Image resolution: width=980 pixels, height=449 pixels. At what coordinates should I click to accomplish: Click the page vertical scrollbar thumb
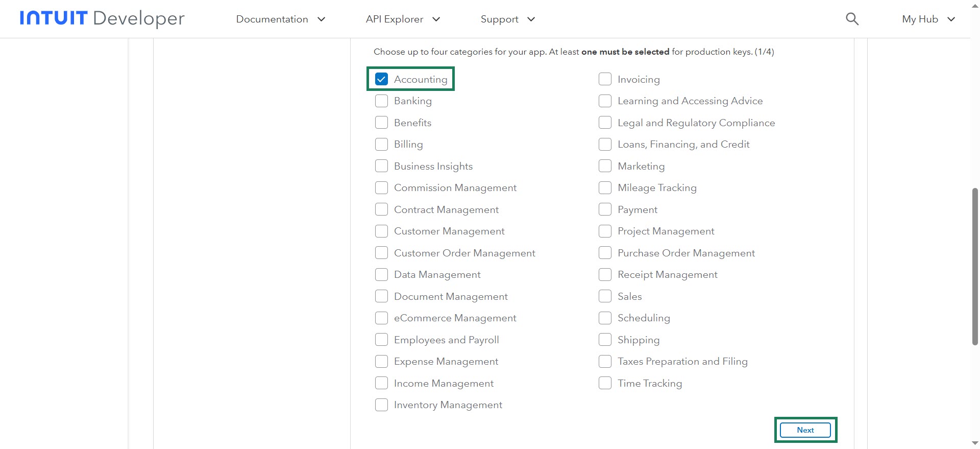[975, 266]
